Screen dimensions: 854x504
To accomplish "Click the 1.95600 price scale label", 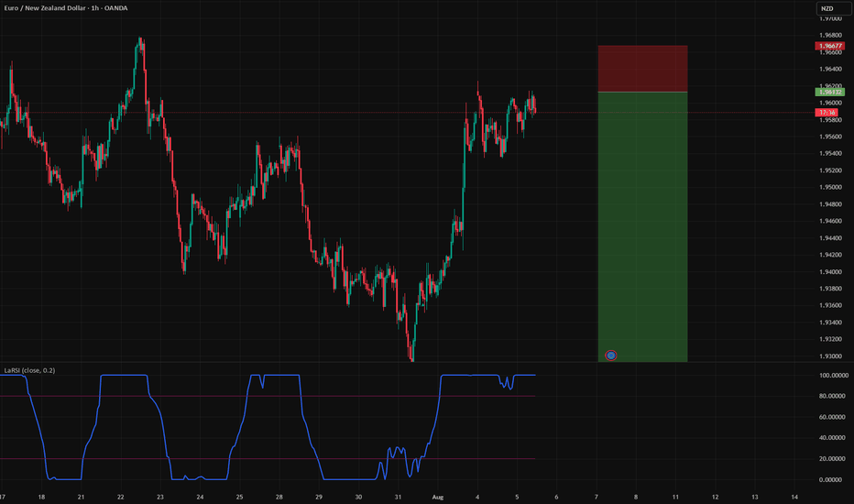I will pyautogui.click(x=830, y=137).
